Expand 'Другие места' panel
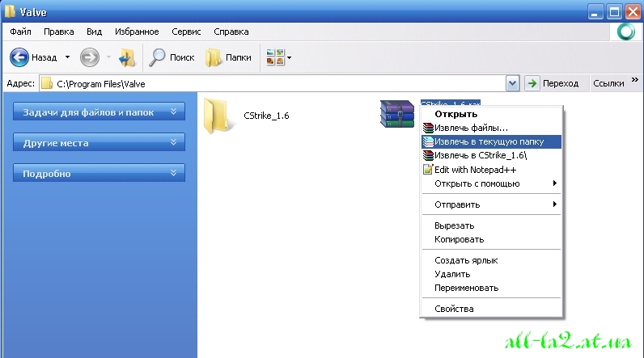 [99, 142]
